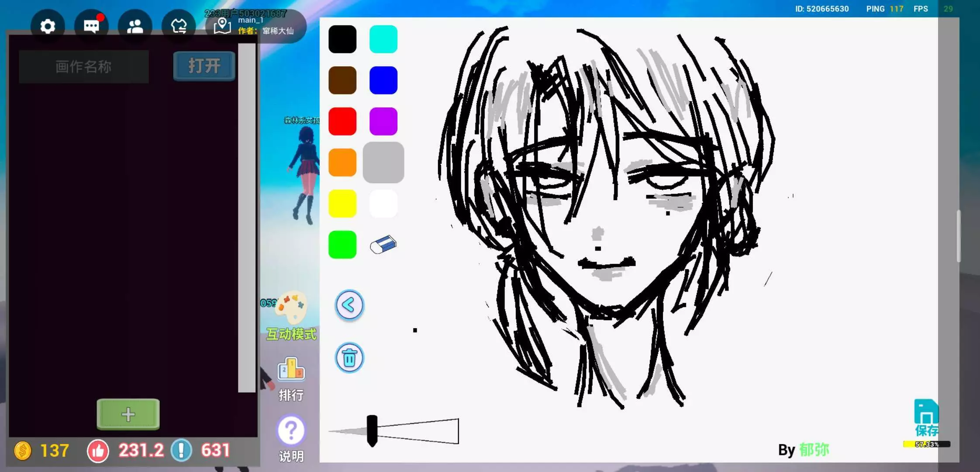Screen dimensions: 980x472
Task: Click the 画作名称 name field
Action: (84, 67)
